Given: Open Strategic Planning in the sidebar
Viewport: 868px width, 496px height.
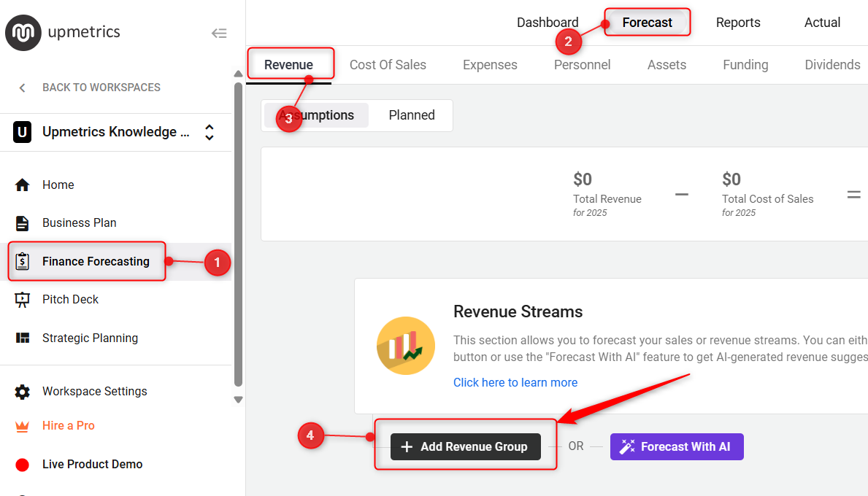Looking at the screenshot, I should tap(91, 338).
